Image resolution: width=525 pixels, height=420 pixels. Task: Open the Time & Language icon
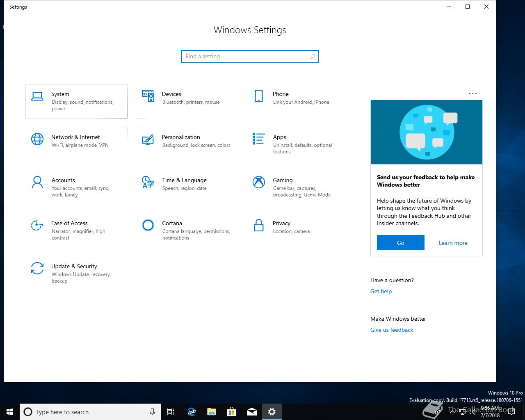148,182
